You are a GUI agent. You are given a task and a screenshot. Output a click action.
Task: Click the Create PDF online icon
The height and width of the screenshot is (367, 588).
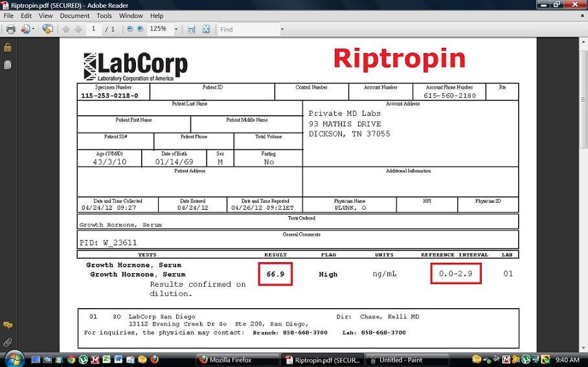pyautogui.click(x=25, y=29)
